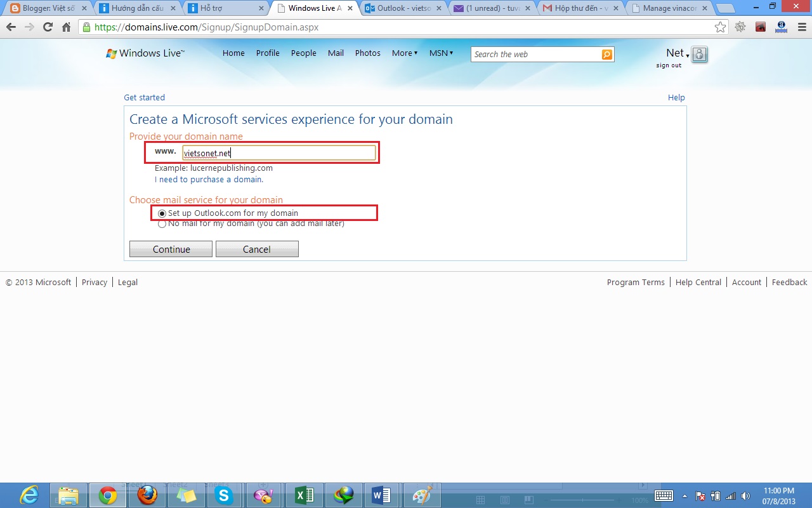The height and width of the screenshot is (508, 812).
Task: Switch to the Hướng dẫn cấu tab
Action: point(136,9)
